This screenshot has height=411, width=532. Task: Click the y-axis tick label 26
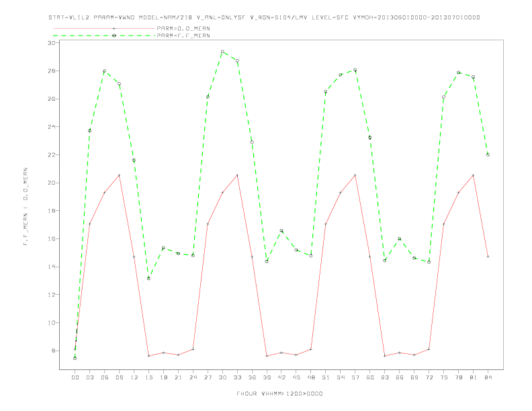tap(52, 99)
